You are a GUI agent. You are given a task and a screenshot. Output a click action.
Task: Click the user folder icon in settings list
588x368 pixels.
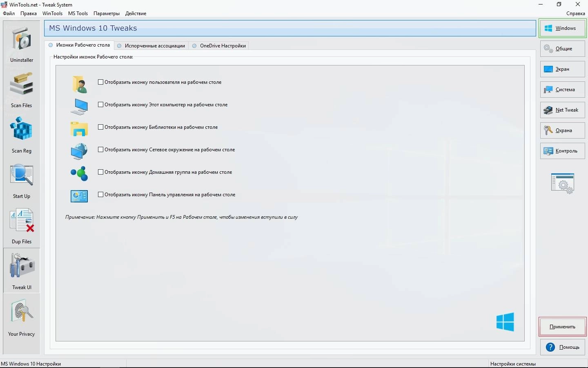pyautogui.click(x=79, y=84)
